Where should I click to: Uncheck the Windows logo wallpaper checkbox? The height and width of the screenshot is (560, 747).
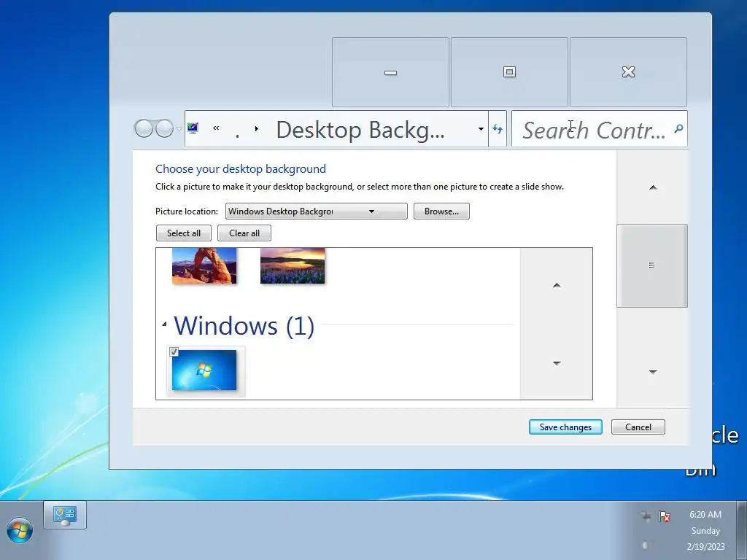[x=174, y=352]
